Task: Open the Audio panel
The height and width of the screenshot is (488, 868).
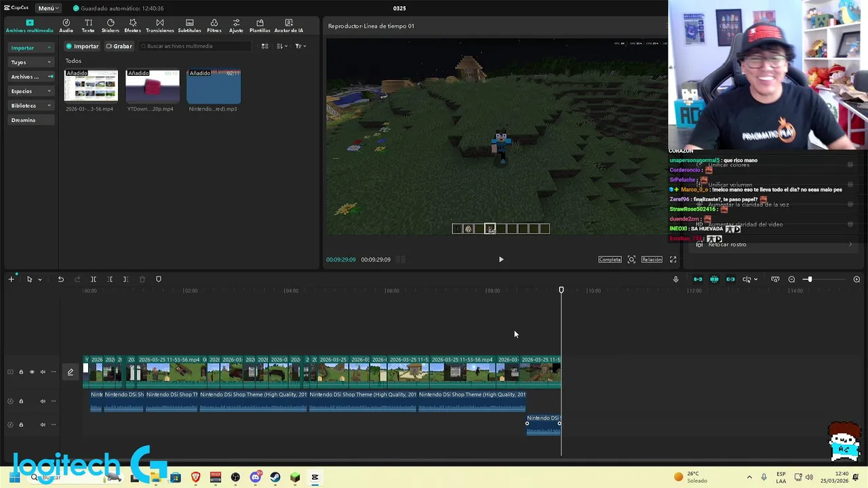Action: coord(66,26)
